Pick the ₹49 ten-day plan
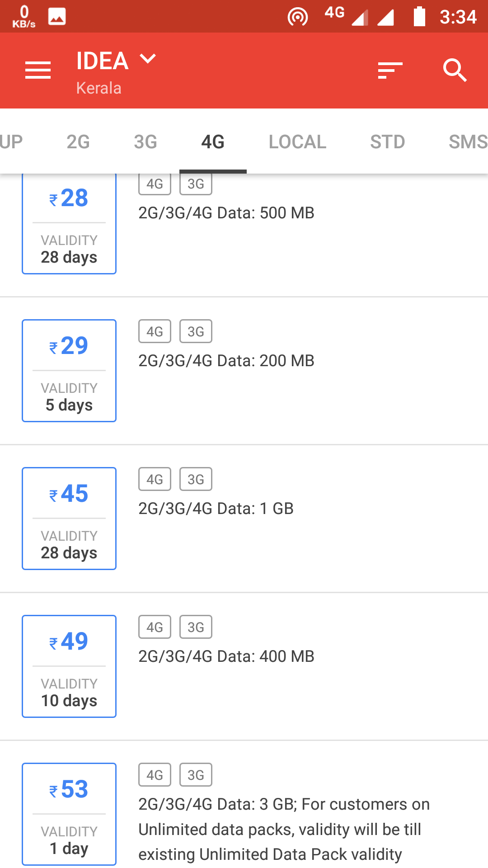 point(69,666)
